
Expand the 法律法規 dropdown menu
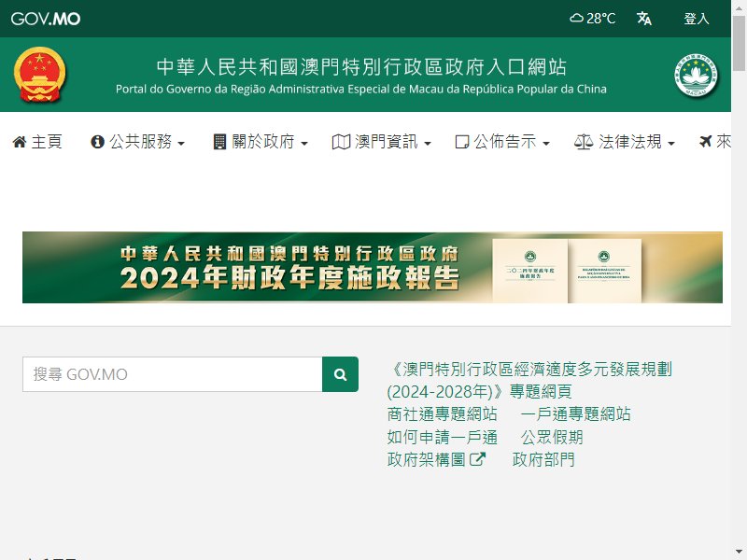point(625,142)
